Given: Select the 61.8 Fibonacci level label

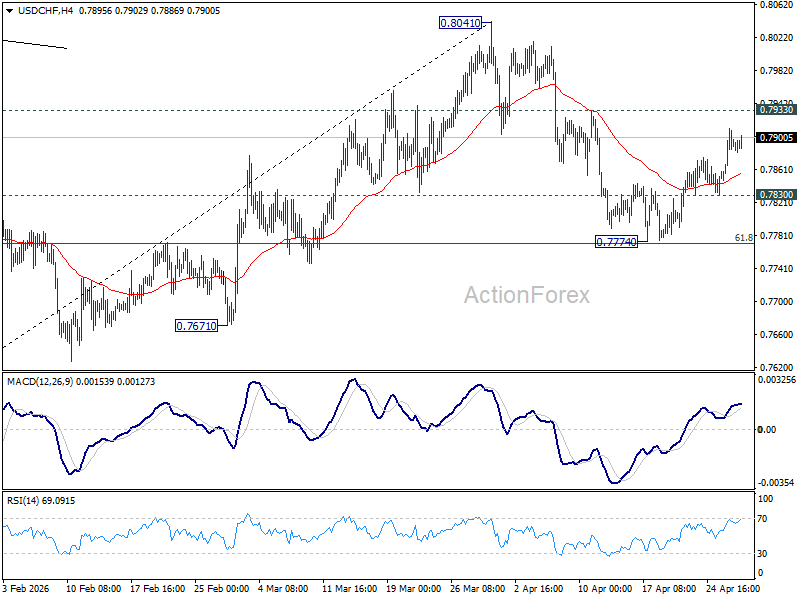Looking at the screenshot, I should 743,238.
